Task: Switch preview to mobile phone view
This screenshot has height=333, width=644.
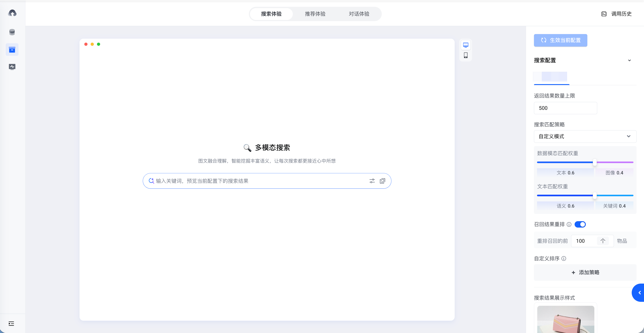Action: (x=465, y=55)
